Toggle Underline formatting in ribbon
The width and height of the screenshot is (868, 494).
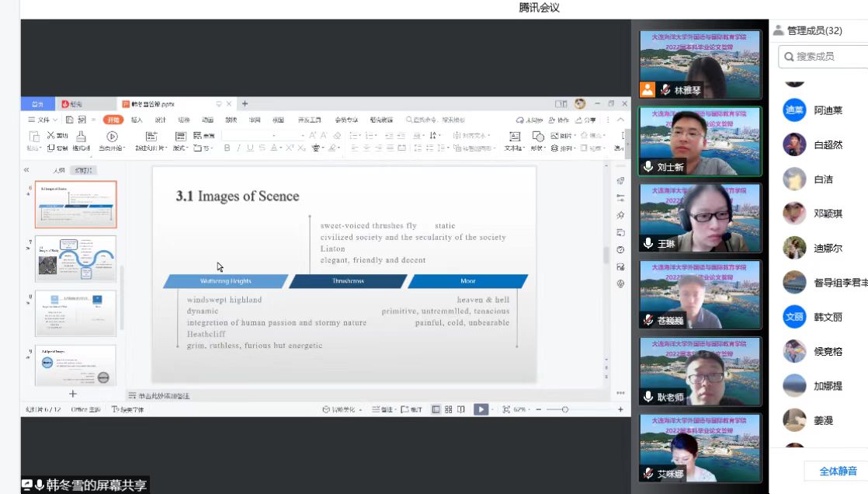[x=250, y=148]
